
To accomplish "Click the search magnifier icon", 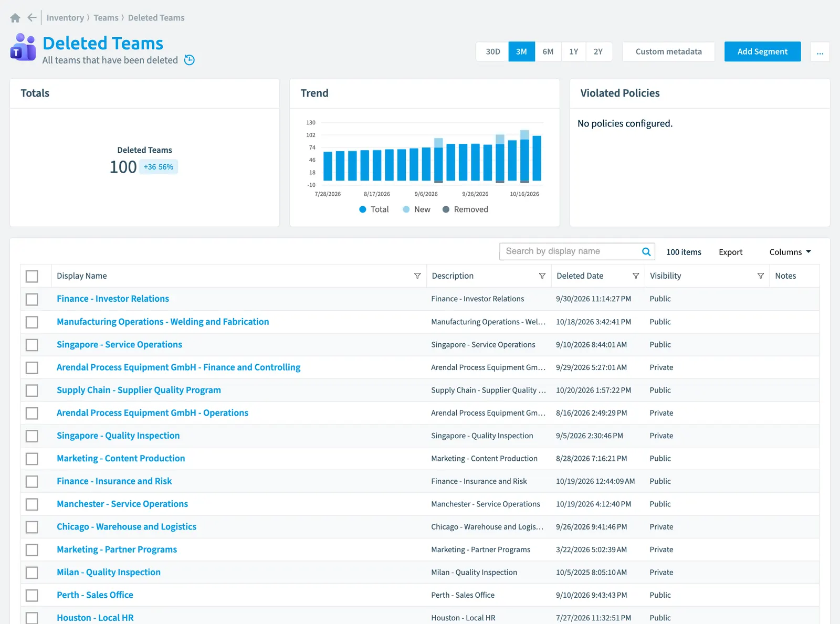I will pos(646,252).
